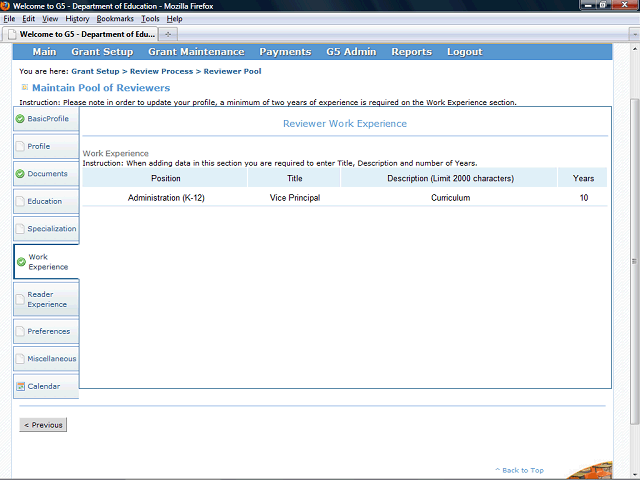Open the Preferences side tab

coord(46,331)
